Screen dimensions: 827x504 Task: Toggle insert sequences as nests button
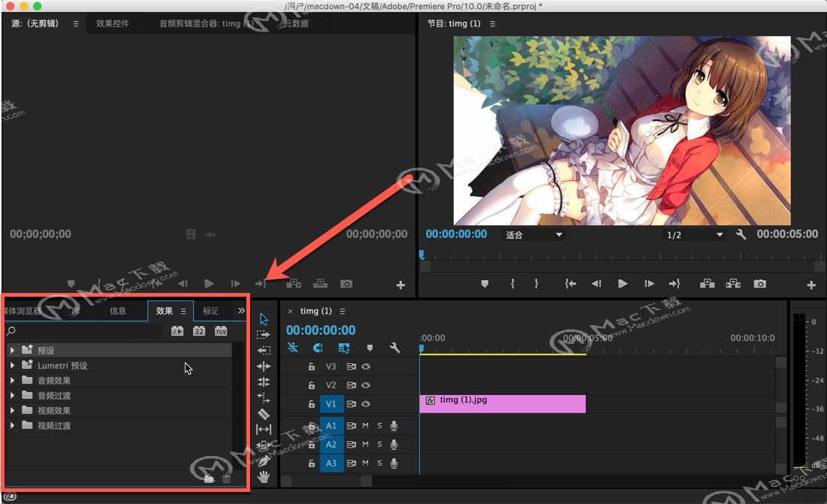(293, 348)
